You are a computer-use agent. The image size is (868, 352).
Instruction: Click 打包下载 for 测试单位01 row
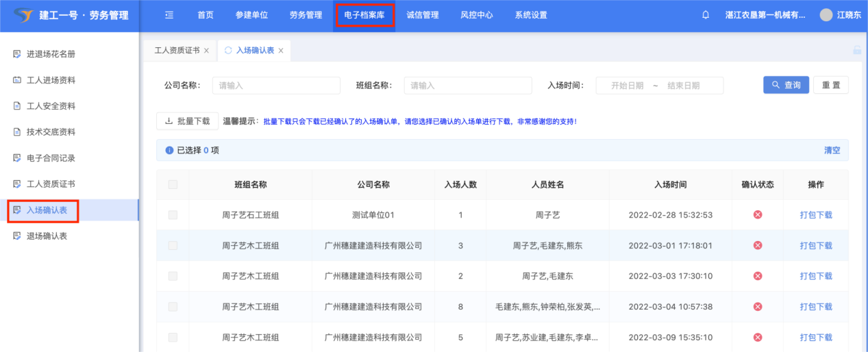[x=816, y=215]
